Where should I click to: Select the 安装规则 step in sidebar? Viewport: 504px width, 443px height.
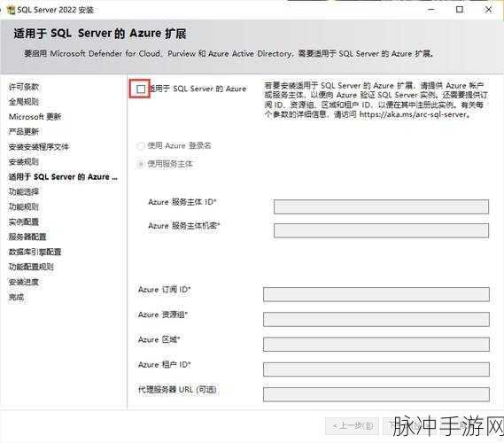pos(24,162)
